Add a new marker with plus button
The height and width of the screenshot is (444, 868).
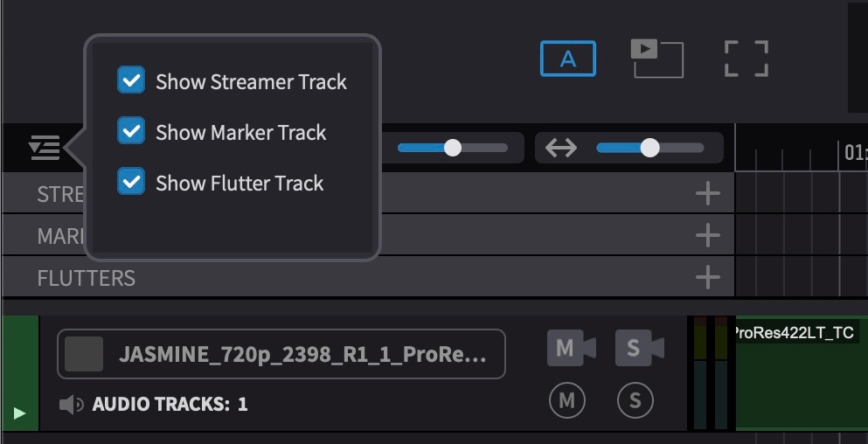click(x=707, y=235)
